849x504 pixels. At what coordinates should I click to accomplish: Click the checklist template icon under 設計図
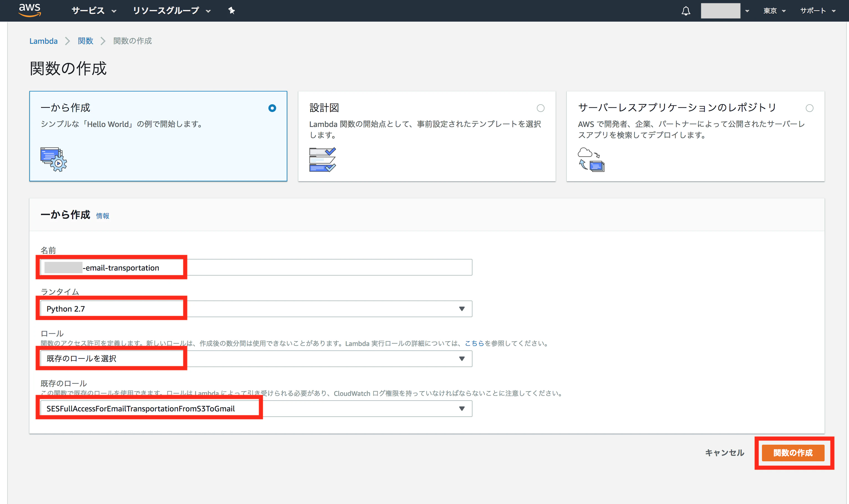tap(322, 159)
